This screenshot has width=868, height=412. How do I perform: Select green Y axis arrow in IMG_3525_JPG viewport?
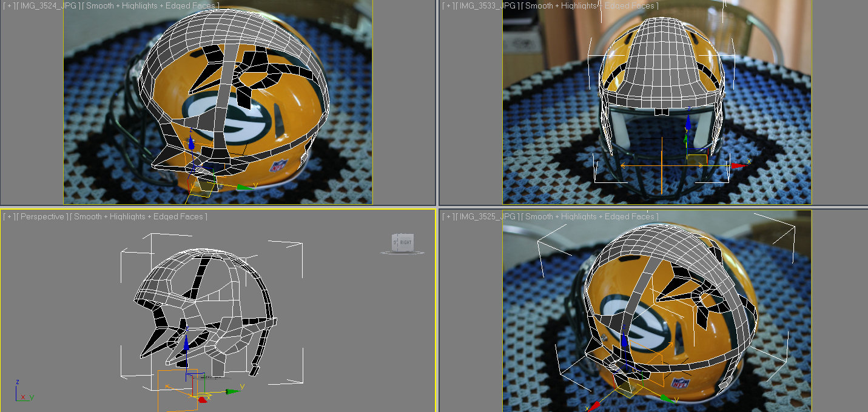[x=668, y=399]
